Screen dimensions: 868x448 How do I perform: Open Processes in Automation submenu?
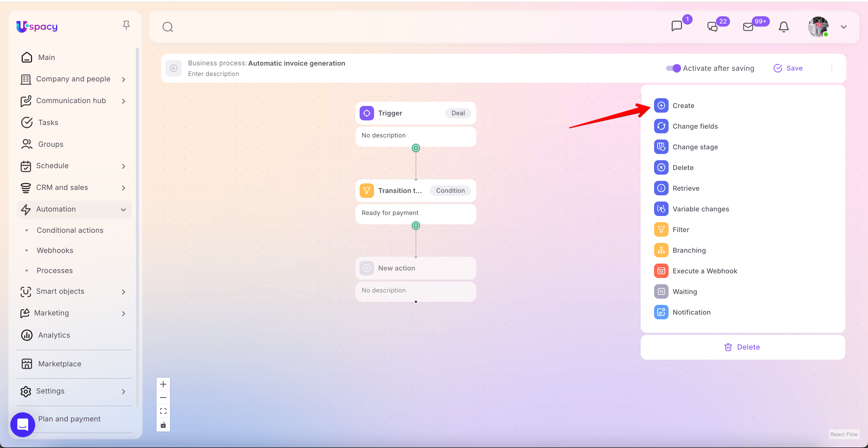click(x=55, y=271)
